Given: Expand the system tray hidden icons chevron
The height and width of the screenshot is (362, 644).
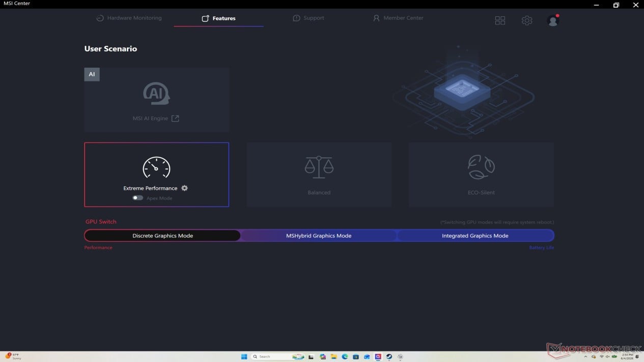Looking at the screenshot, I should pos(585,356).
